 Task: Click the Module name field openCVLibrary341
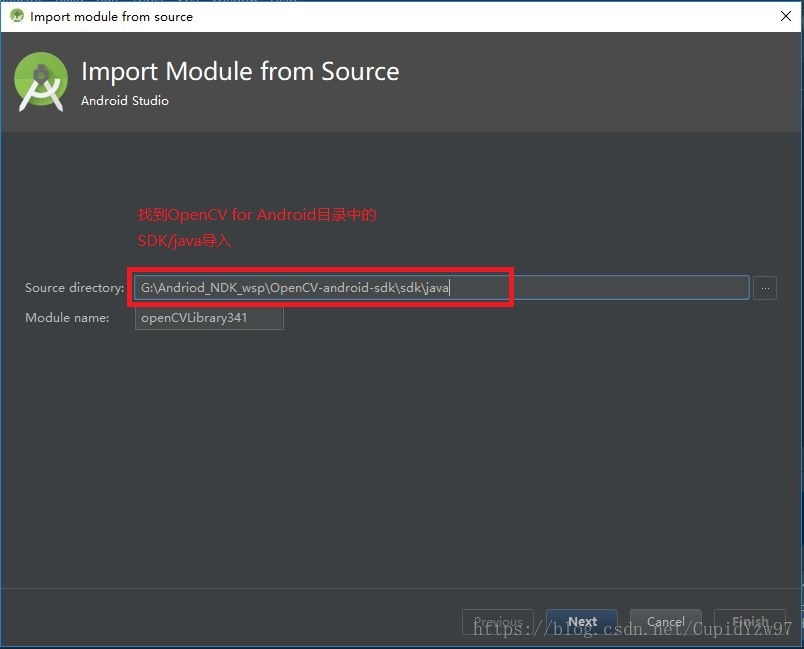click(x=209, y=318)
